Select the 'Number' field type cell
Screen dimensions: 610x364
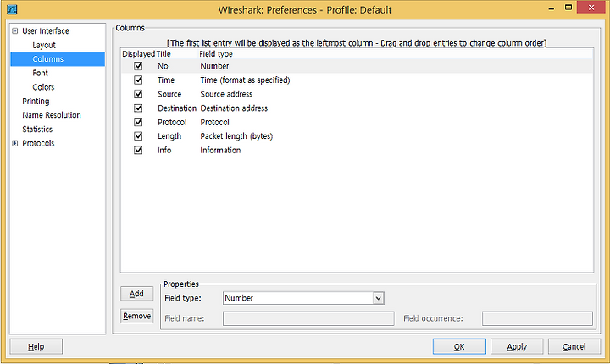coord(214,66)
